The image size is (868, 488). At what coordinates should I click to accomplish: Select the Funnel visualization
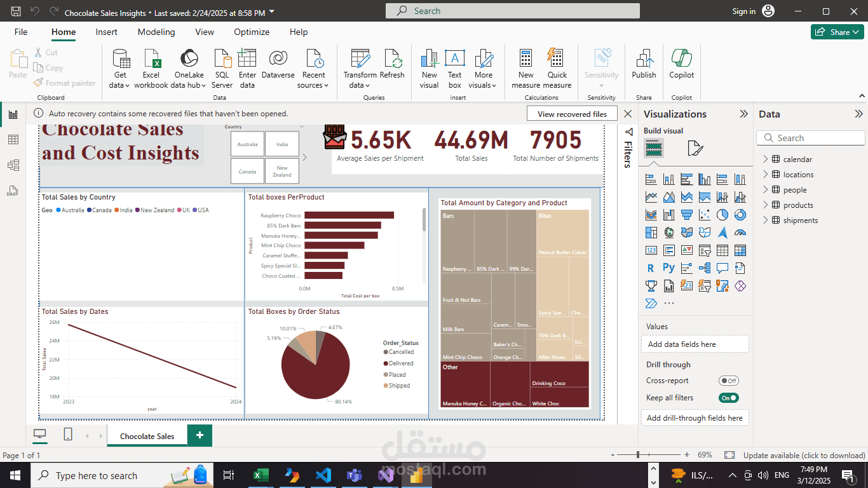pos(687,215)
